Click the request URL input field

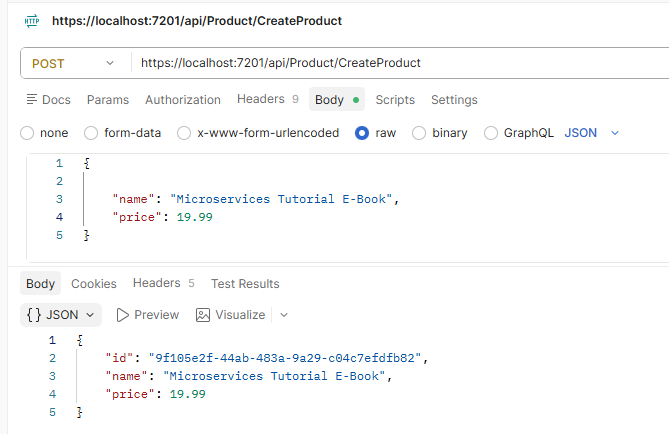(400, 63)
